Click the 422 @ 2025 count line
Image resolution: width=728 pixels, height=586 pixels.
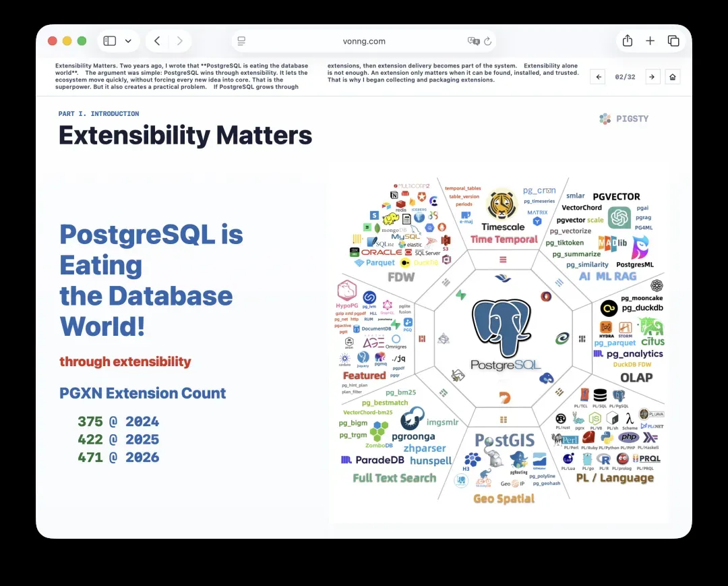(119, 439)
